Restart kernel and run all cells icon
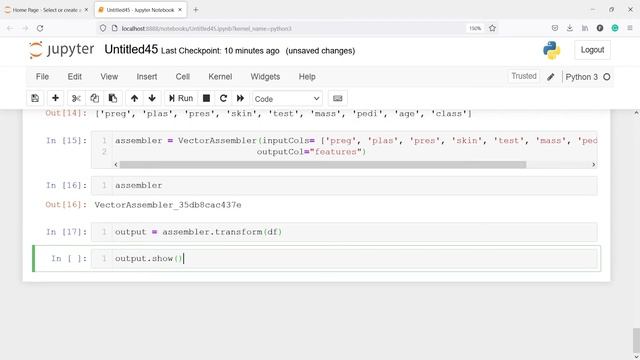The image size is (640, 360). tap(240, 98)
